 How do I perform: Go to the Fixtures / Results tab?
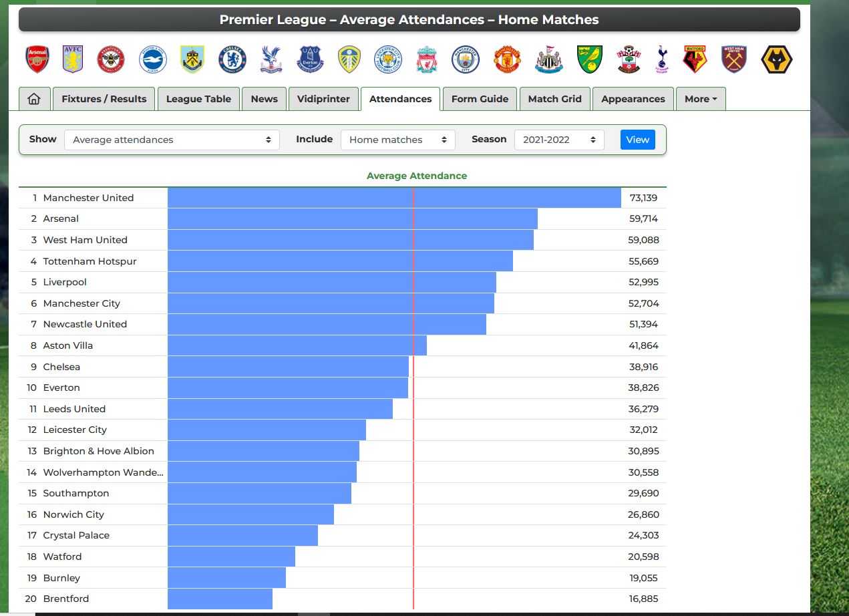pos(104,99)
